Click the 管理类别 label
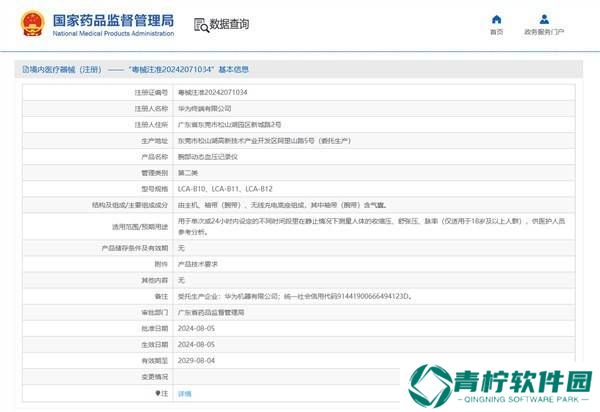 (155, 173)
